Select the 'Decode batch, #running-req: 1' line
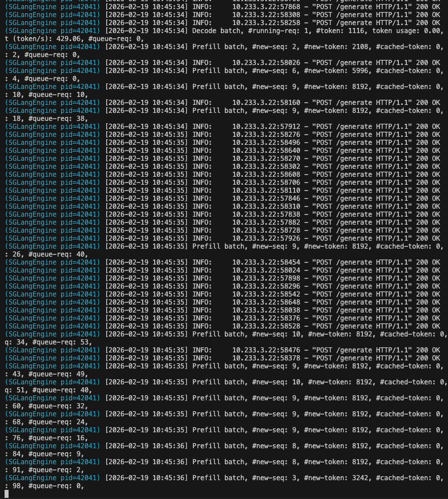Image resolution: width=448 pixels, height=499 pixels. click(224, 31)
